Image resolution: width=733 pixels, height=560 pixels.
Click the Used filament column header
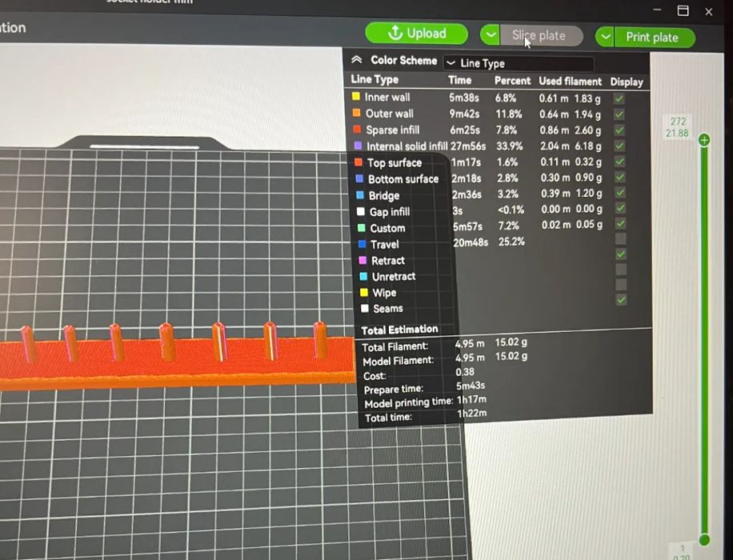[x=570, y=82]
